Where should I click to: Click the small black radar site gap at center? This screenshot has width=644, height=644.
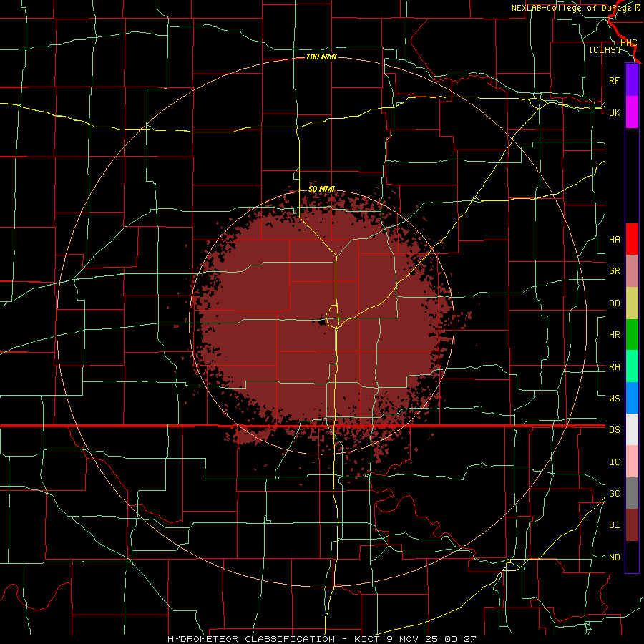coord(321,321)
